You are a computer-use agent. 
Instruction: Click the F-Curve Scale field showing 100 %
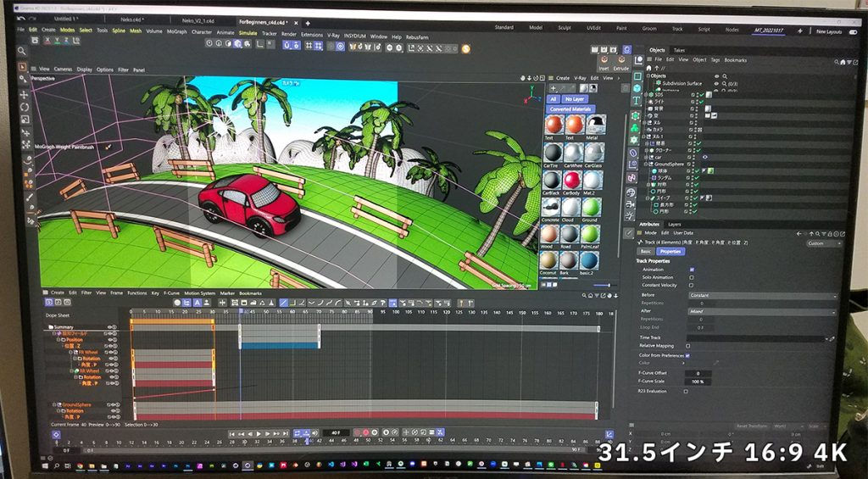(698, 382)
